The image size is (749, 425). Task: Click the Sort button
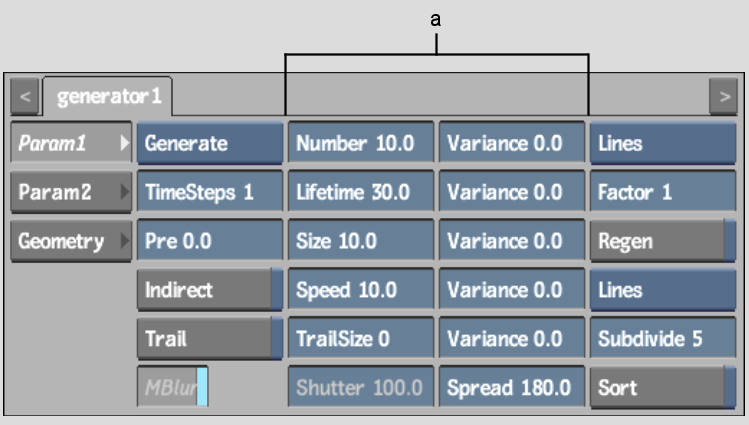point(662,387)
